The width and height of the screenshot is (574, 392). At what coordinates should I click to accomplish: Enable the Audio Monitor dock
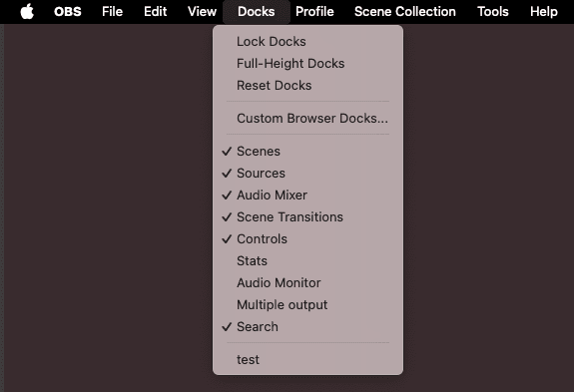307,282
